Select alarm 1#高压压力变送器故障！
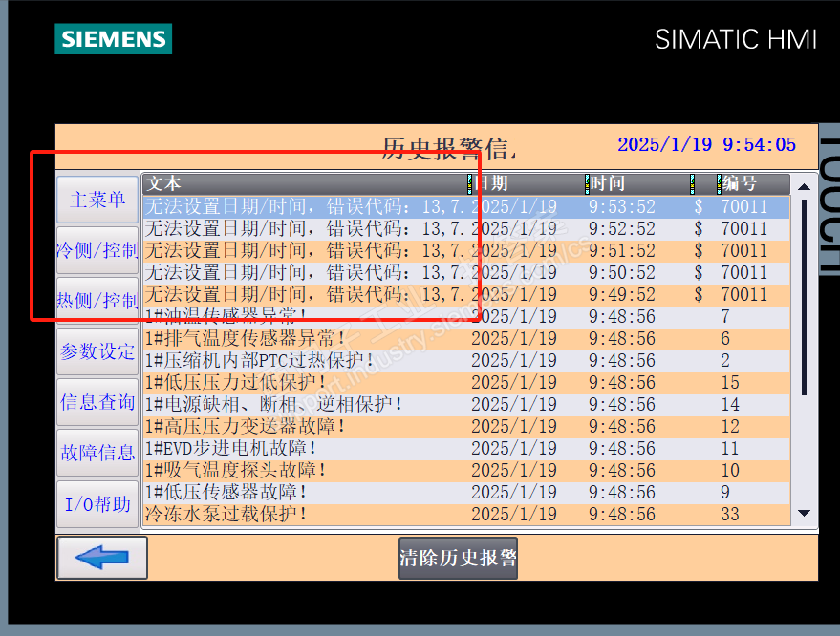This screenshot has width=840, height=636. [466, 426]
